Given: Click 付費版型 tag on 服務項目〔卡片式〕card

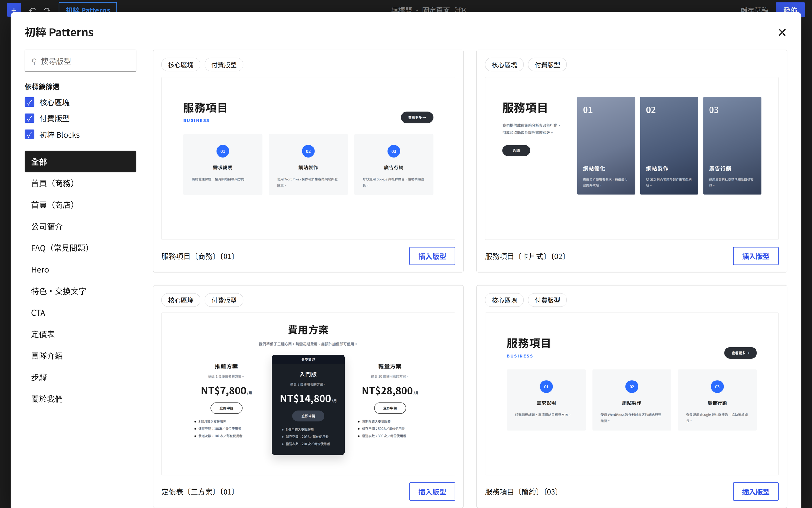Looking at the screenshot, I should (x=547, y=64).
